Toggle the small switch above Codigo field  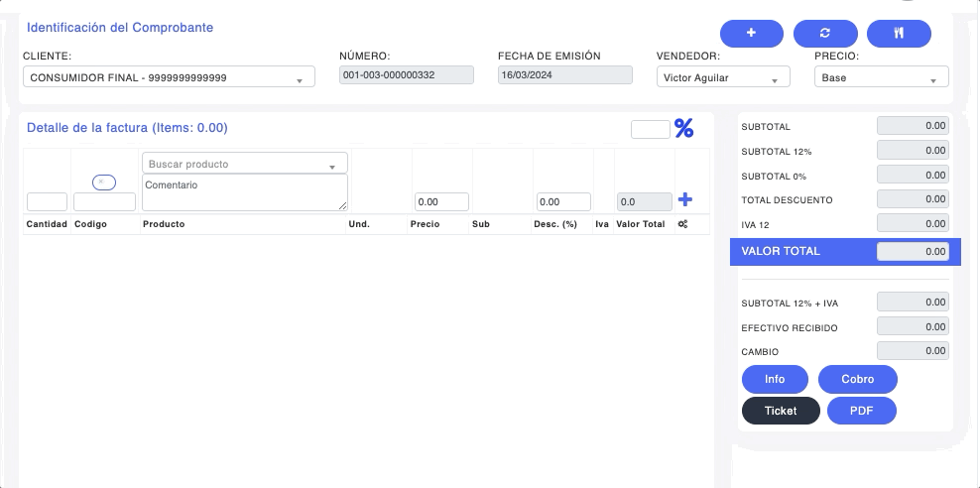point(104,182)
